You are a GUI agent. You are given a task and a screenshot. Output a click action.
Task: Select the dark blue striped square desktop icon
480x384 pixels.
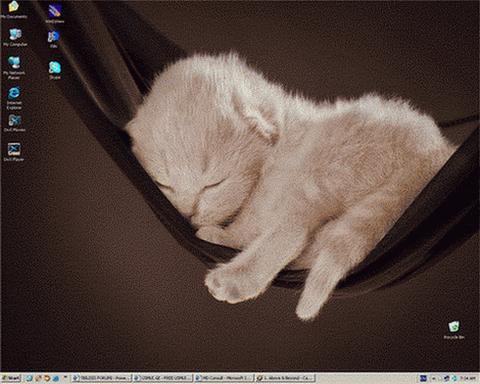pyautogui.click(x=55, y=14)
